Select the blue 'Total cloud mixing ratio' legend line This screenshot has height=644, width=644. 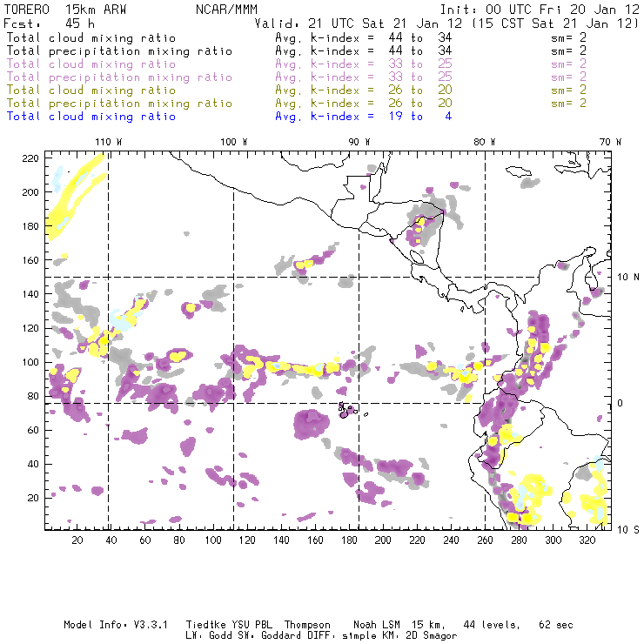pyautogui.click(x=91, y=117)
